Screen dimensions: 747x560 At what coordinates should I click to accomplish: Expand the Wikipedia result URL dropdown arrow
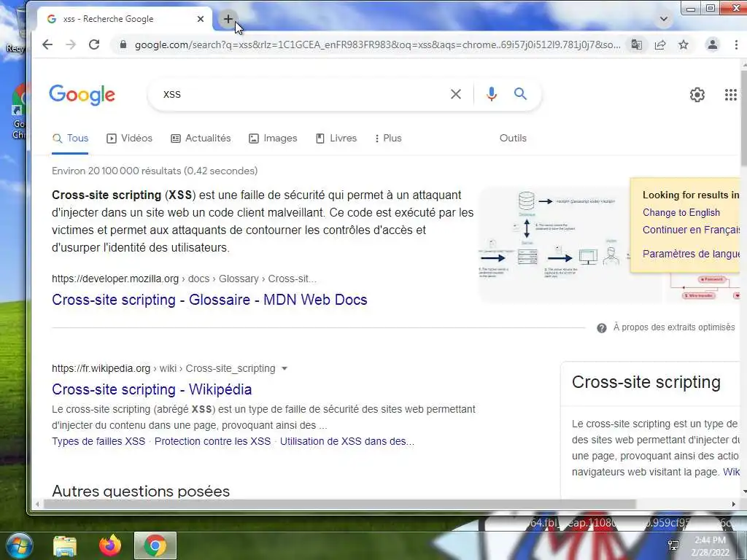(285, 368)
